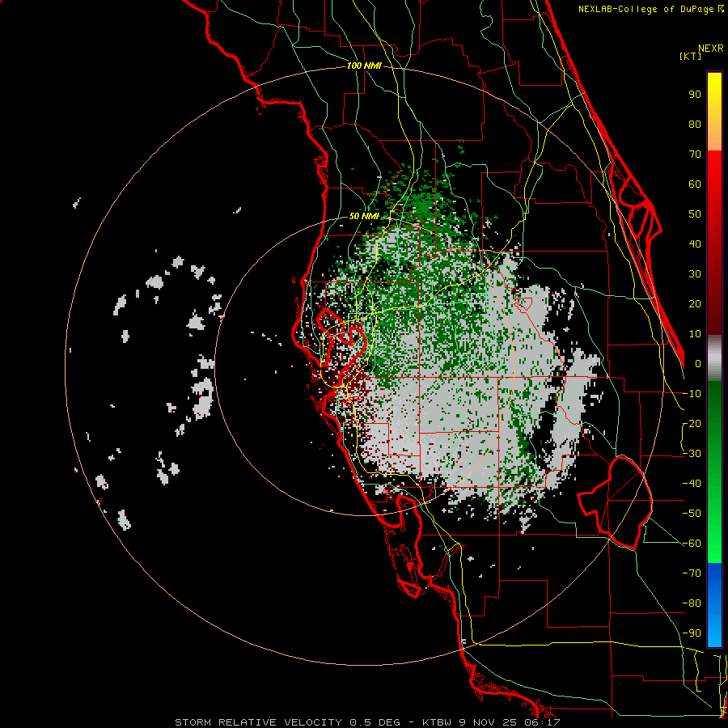Click the -20 scale label
This screenshot has width=728, height=728.
coord(692,424)
